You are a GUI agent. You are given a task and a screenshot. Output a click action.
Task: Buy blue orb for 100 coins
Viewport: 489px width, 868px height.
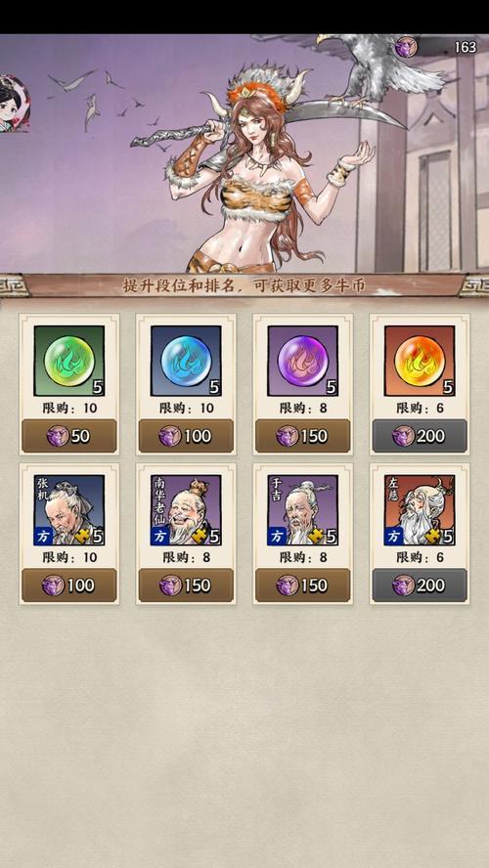(x=186, y=436)
